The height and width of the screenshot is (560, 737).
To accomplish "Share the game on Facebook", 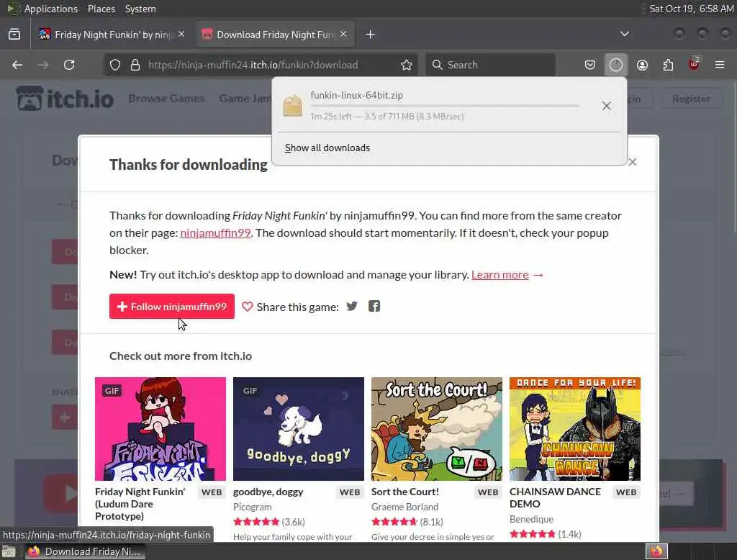I will pyautogui.click(x=374, y=306).
